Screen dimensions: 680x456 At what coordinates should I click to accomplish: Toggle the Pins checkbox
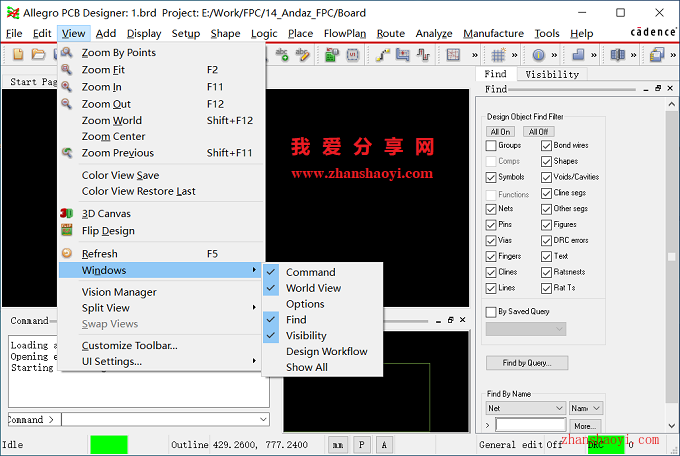point(491,225)
